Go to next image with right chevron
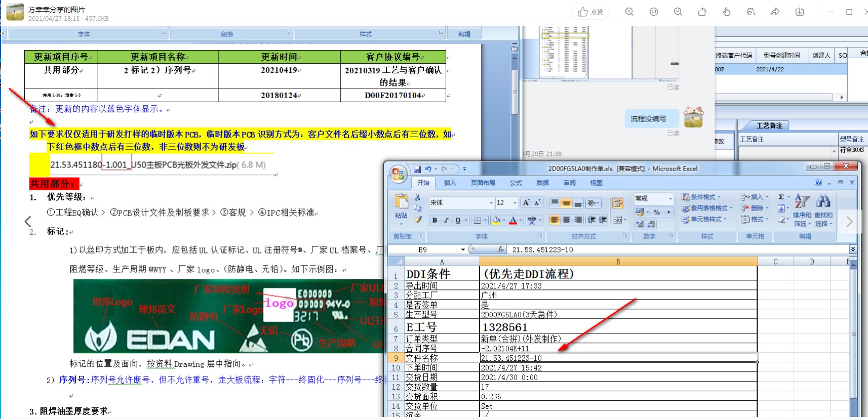 coord(850,221)
